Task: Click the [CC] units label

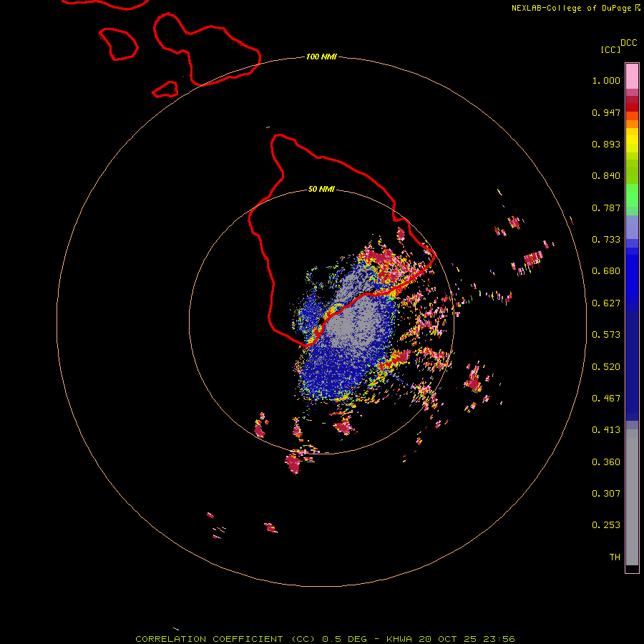Action: (610, 49)
